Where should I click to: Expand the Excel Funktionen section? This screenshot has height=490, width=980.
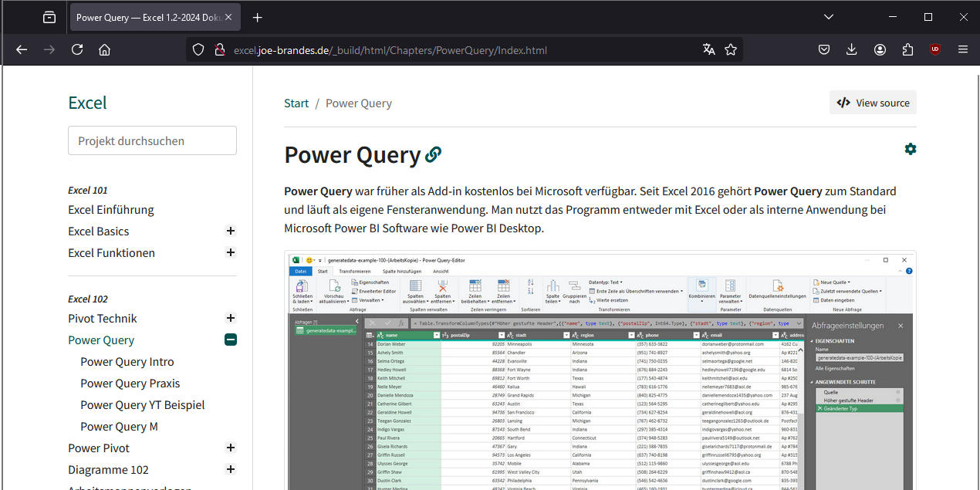pyautogui.click(x=230, y=252)
